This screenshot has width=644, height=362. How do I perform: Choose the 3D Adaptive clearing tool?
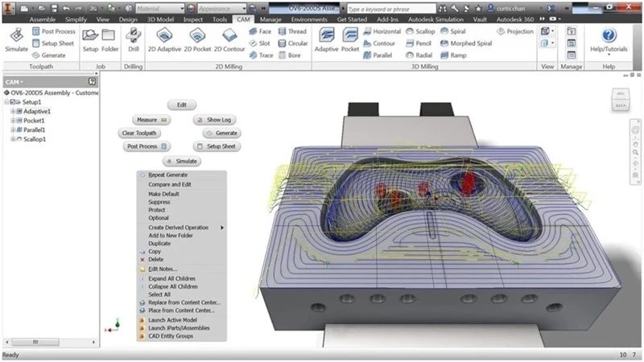tap(327, 39)
